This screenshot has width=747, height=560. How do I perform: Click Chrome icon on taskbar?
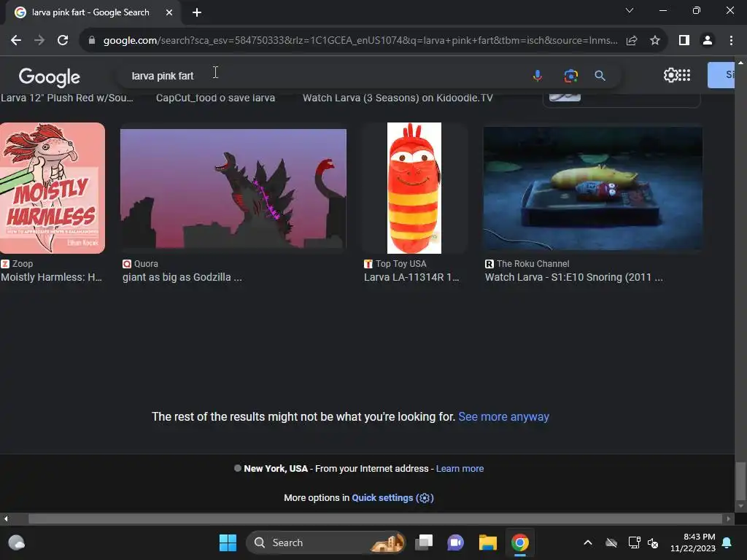(520, 542)
